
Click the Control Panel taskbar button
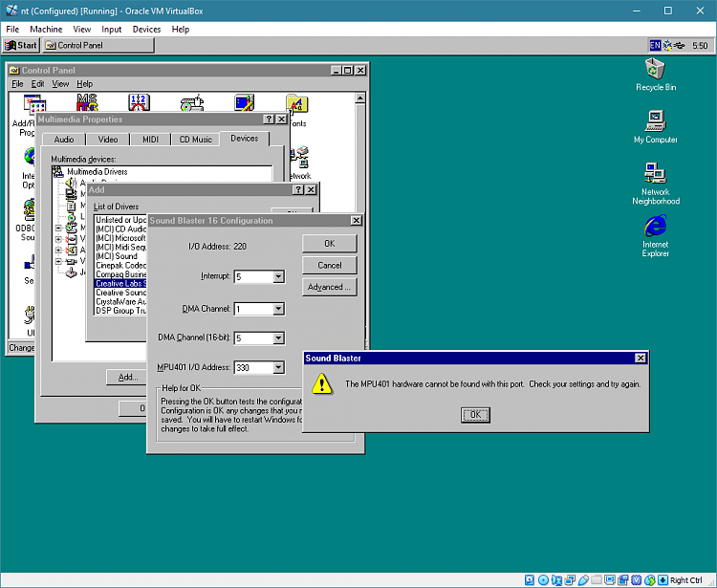coord(98,45)
